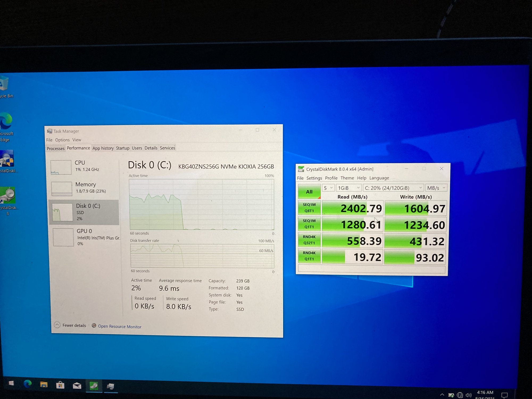Expand the 1GiB test size dropdown
532x399 pixels.
point(348,188)
